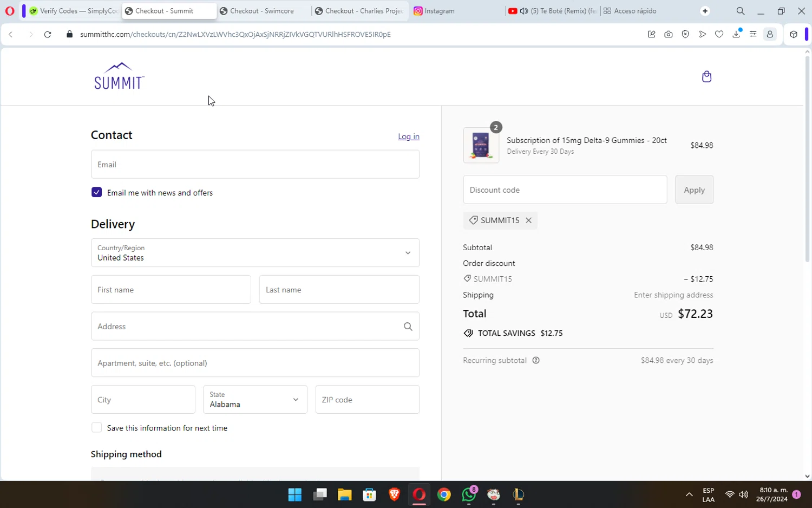This screenshot has height=508, width=812.
Task: Expand the Country/Region dropdown
Action: (255, 253)
